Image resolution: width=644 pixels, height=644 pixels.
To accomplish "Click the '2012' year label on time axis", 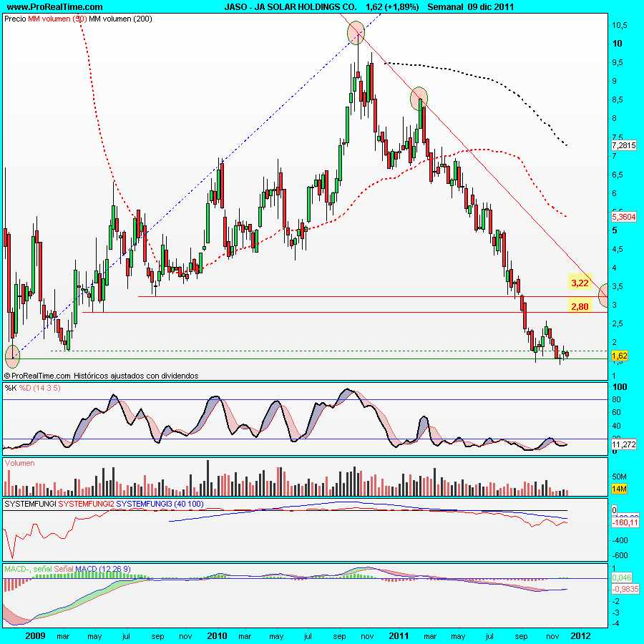I will point(580,636).
